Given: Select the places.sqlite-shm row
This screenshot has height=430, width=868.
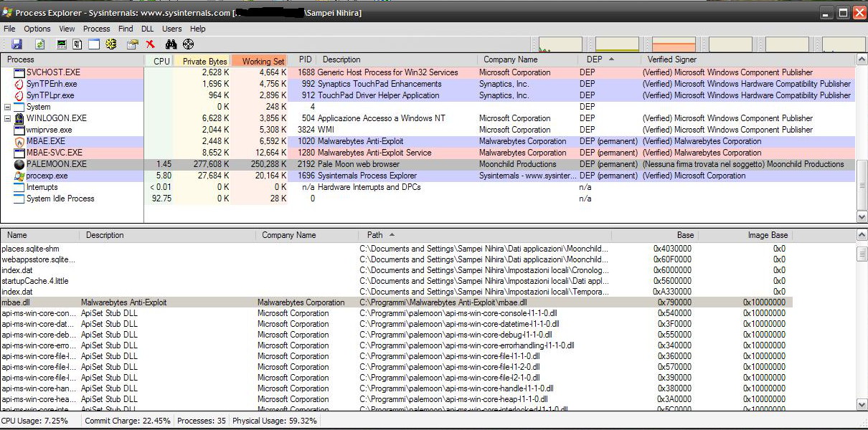Looking at the screenshot, I should pos(396,249).
